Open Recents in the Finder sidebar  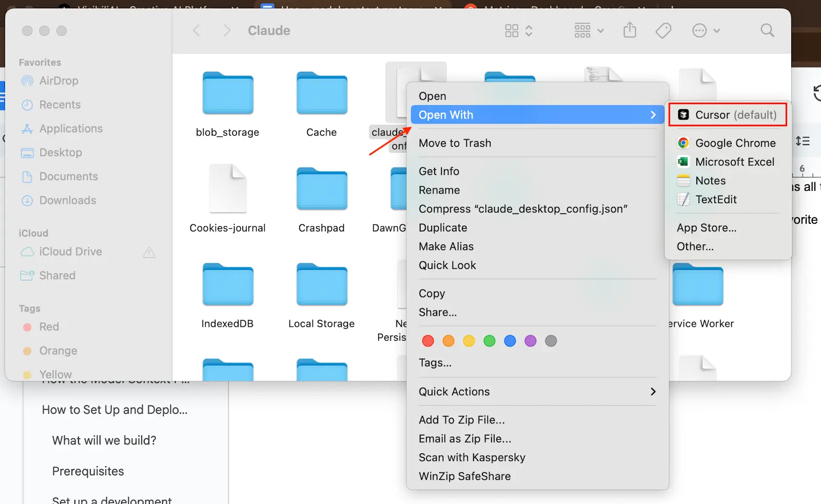point(51,105)
